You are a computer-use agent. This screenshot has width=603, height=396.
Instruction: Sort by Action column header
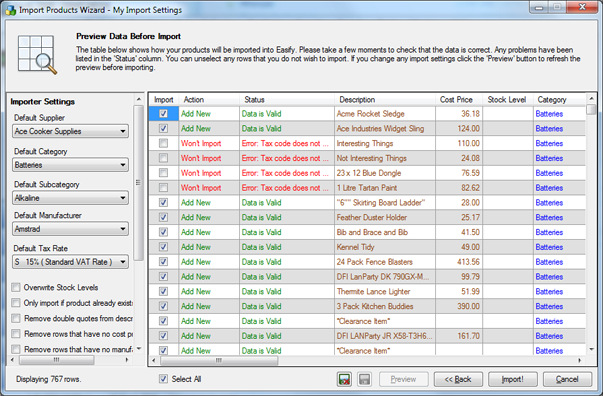(x=209, y=100)
